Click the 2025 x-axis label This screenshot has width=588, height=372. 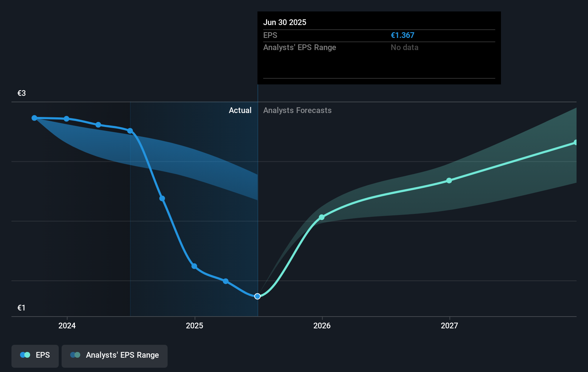(194, 325)
